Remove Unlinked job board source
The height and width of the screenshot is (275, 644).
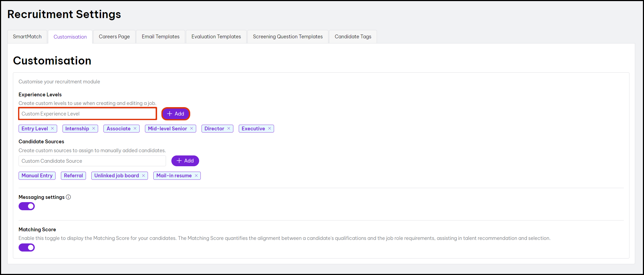pyautogui.click(x=143, y=176)
